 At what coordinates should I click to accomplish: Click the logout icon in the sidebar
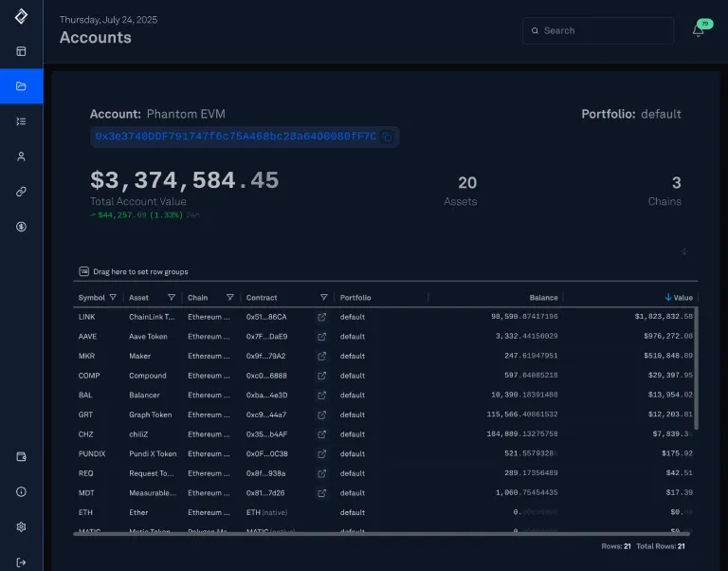pos(21,562)
